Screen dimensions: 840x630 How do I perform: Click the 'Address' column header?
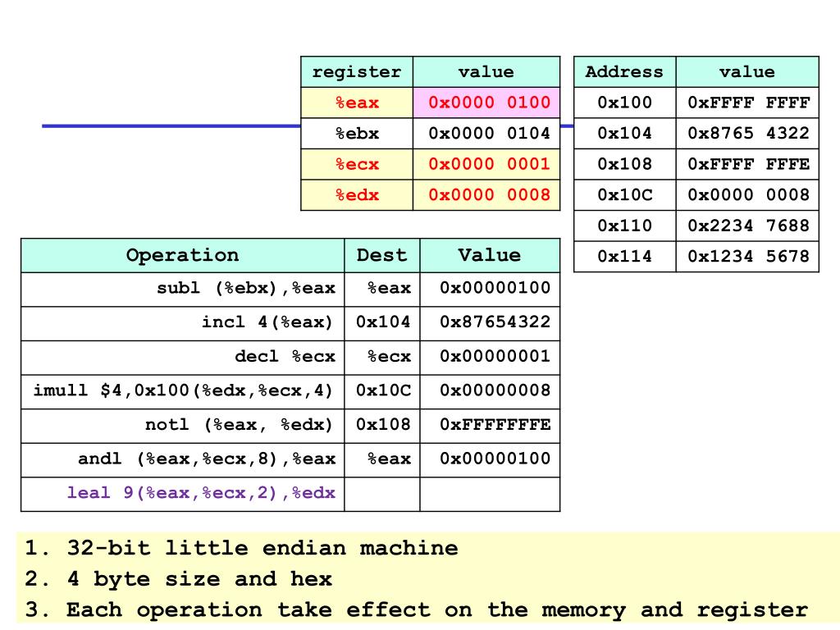tap(624, 72)
